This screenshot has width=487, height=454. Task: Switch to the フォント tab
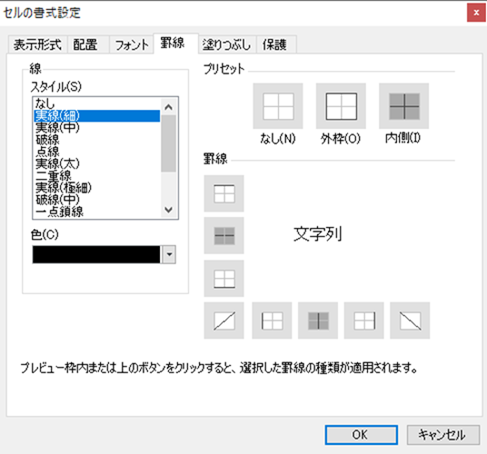131,45
